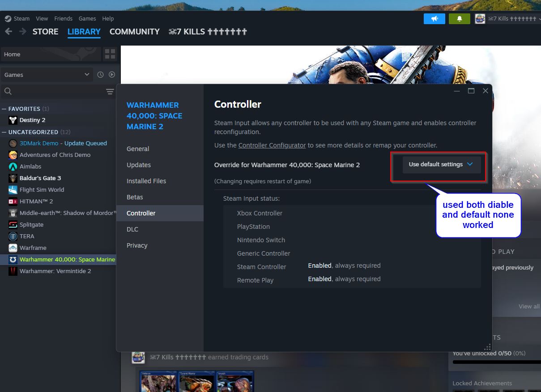The height and width of the screenshot is (392, 541).
Task: Click the Generic Controller status row
Action: coord(352,253)
